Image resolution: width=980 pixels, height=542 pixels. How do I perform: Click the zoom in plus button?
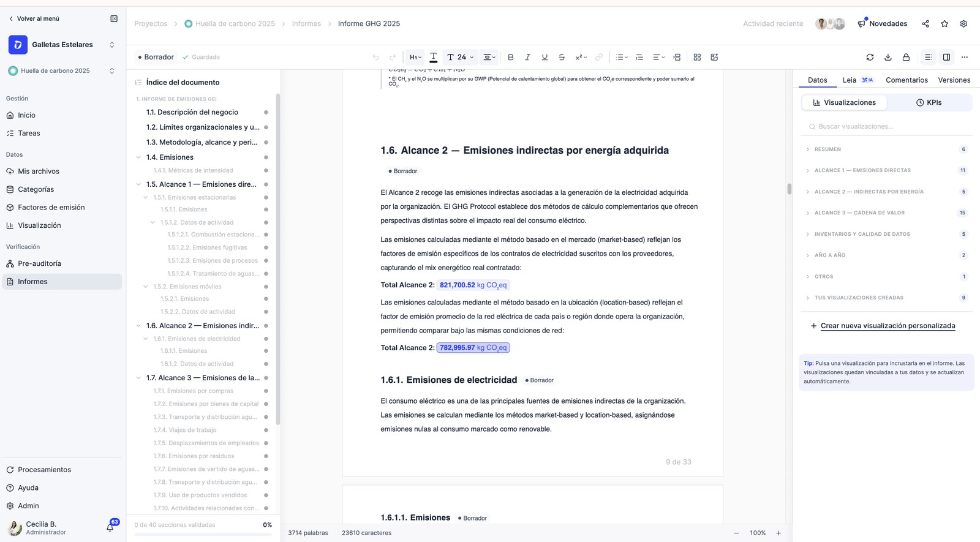click(x=778, y=533)
